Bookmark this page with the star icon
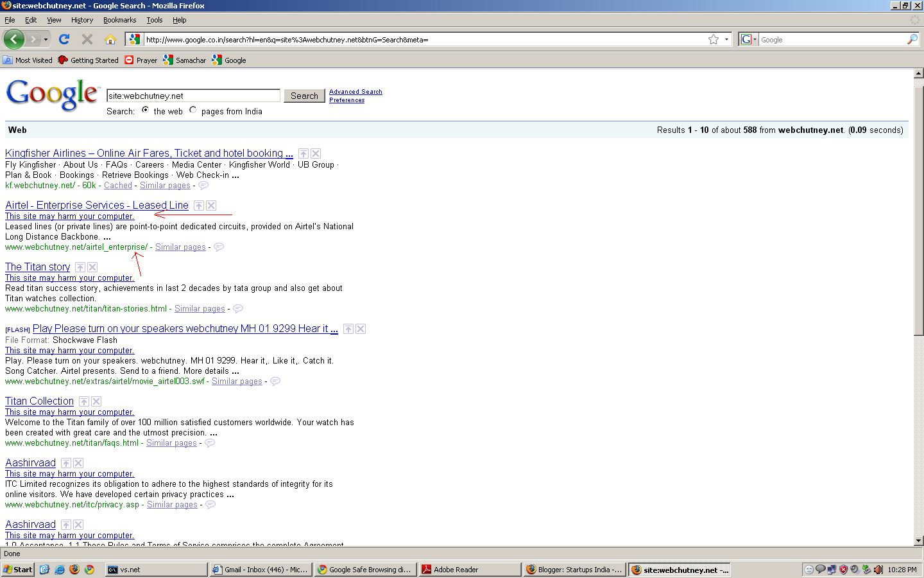Screen dimensions: 924x578 (x=713, y=39)
